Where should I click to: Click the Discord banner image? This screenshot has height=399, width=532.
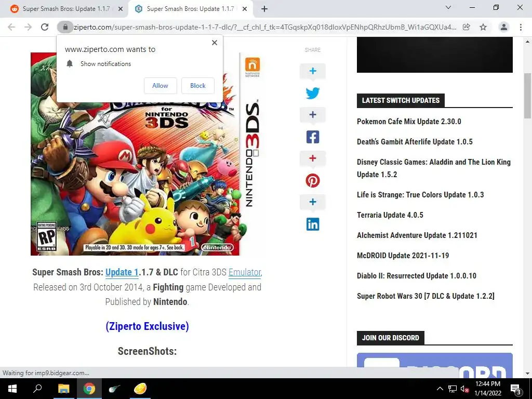[435, 365]
